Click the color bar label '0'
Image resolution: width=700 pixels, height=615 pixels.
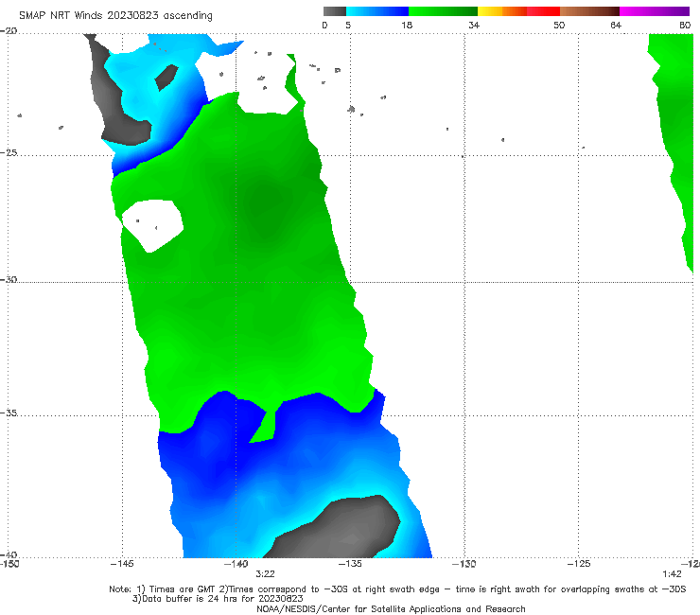tap(324, 26)
